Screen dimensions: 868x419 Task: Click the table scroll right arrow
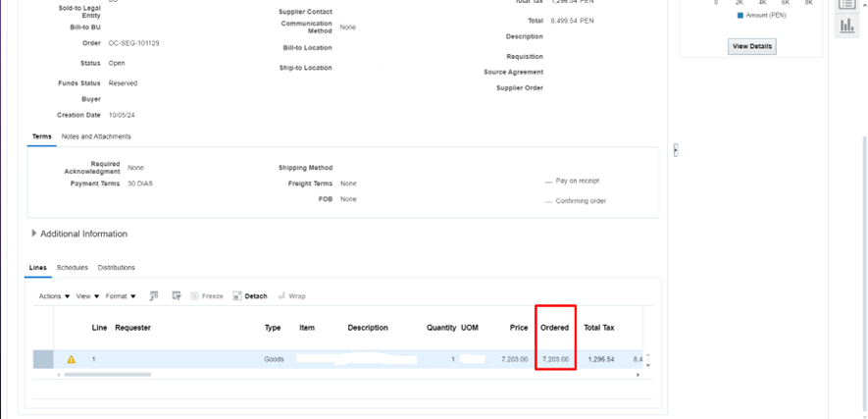pos(638,375)
